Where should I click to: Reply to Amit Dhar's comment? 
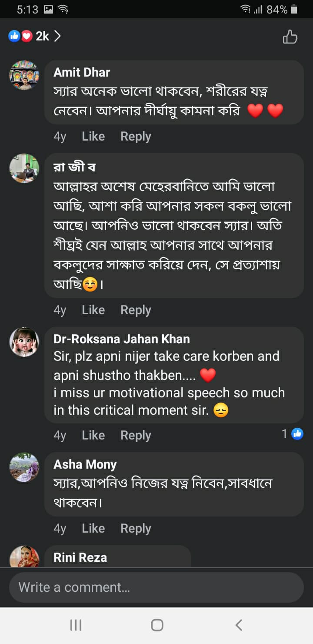point(136,136)
